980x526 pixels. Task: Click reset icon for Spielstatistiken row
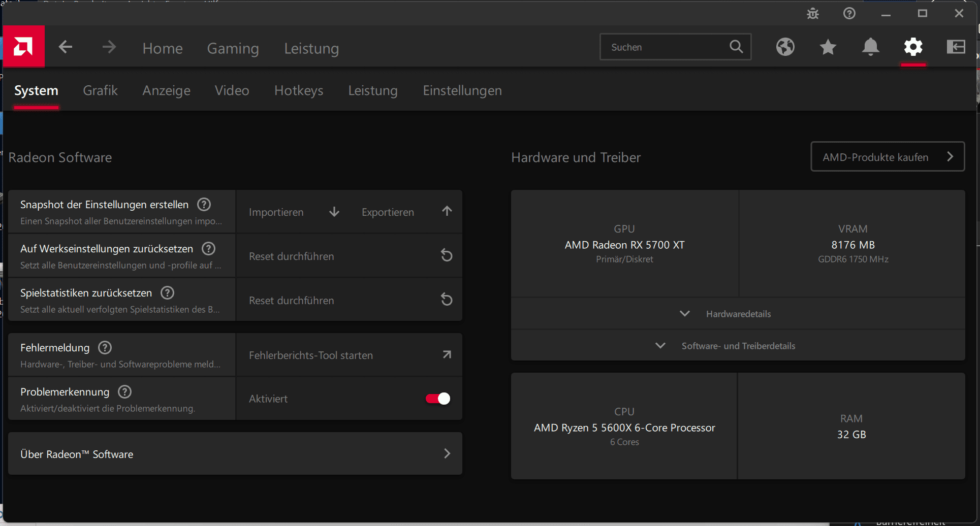coord(446,300)
